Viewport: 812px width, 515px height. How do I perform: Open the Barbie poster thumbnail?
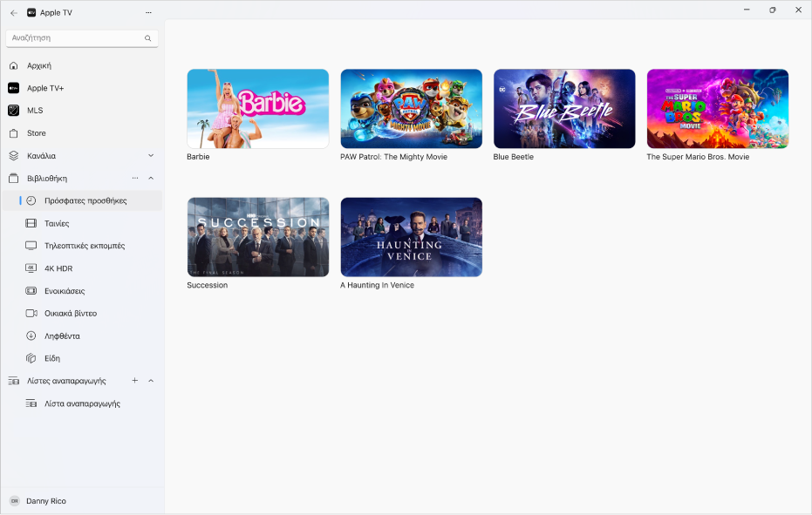point(258,109)
